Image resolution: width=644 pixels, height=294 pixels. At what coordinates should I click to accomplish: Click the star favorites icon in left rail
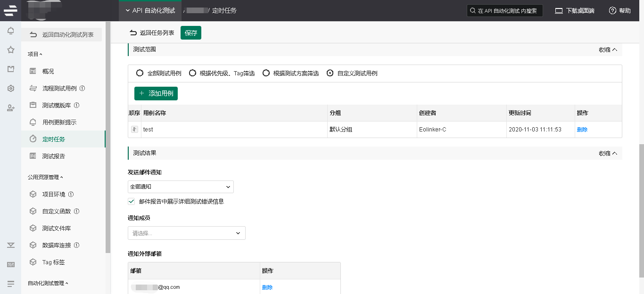[x=10, y=50]
